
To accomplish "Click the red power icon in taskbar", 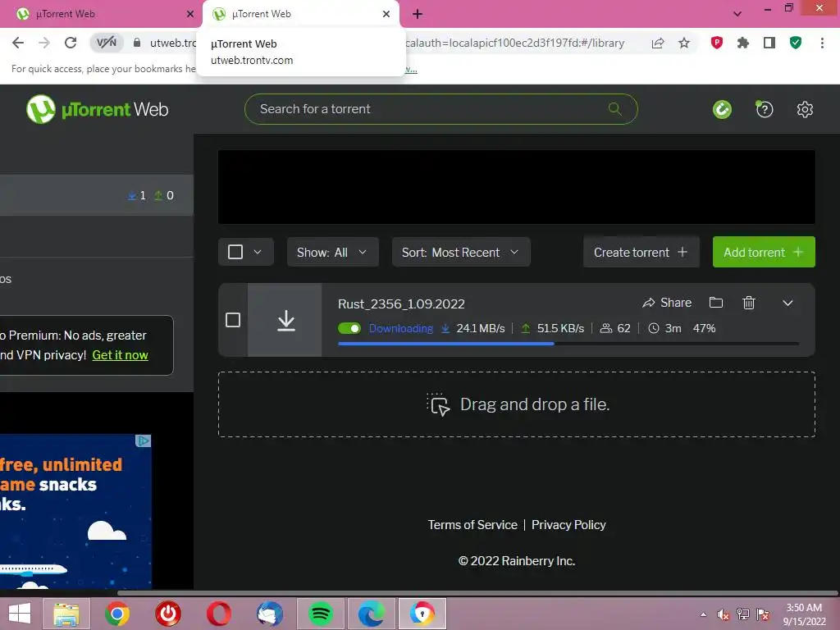I will tap(168, 614).
